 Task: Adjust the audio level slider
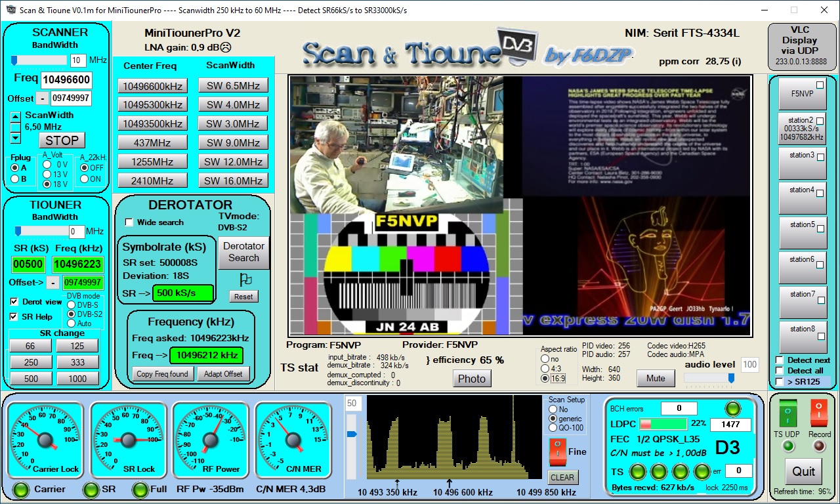point(709,378)
